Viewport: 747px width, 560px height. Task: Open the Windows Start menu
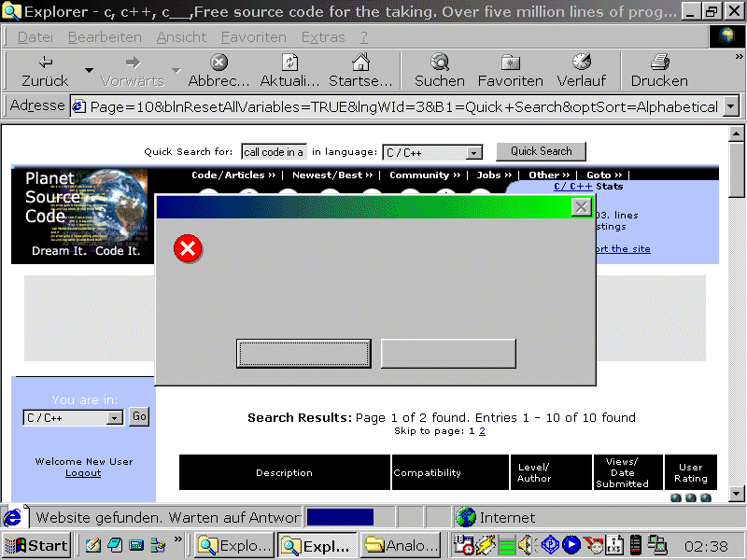click(x=36, y=545)
